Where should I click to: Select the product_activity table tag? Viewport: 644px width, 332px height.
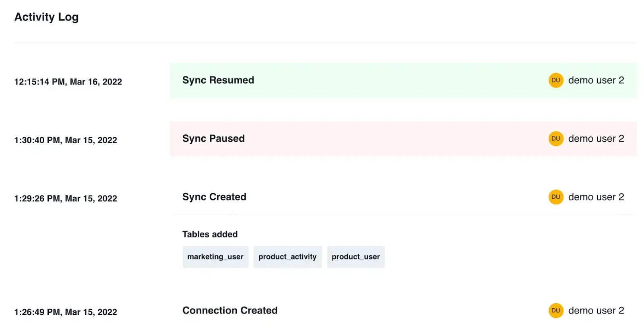point(287,257)
